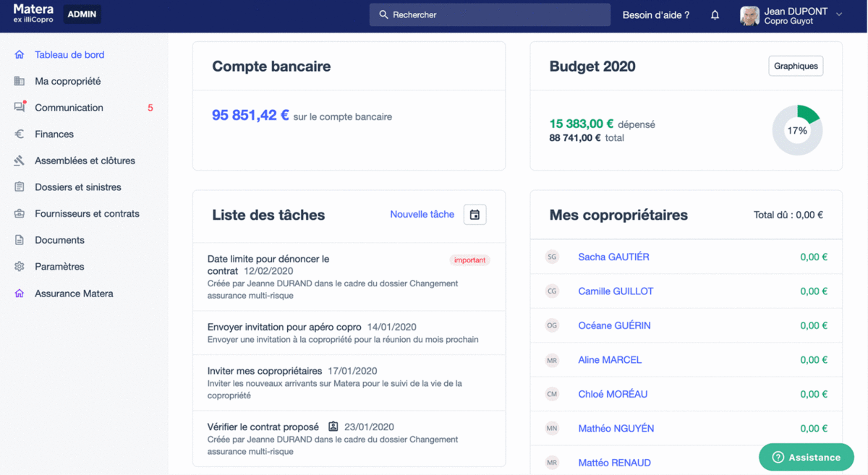Open Sacha GAUTIÉR co-owner profile

(613, 257)
